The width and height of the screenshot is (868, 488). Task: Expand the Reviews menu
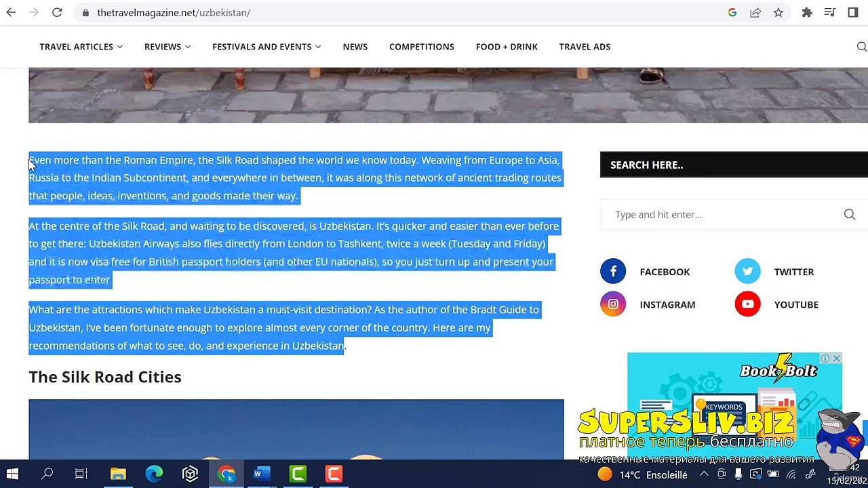[167, 47]
